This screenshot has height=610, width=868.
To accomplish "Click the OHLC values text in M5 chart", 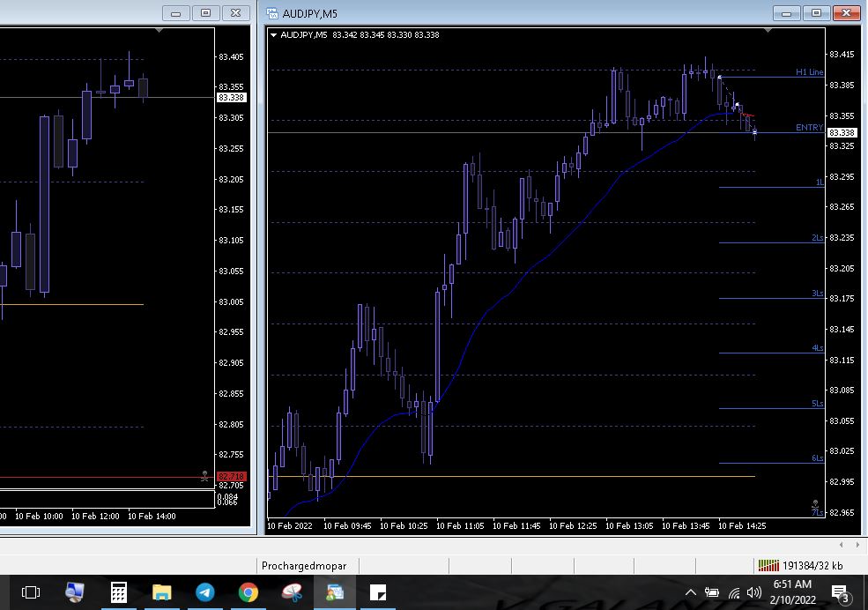I will (x=386, y=35).
